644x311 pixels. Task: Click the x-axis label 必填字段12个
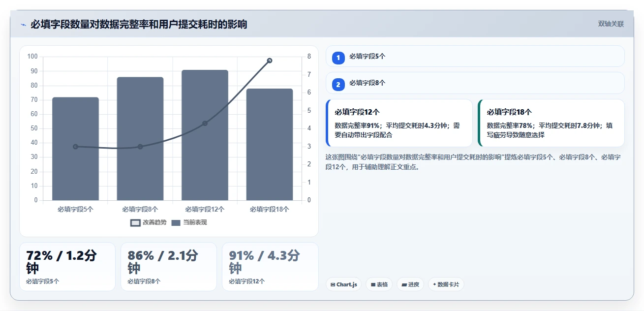click(205, 209)
